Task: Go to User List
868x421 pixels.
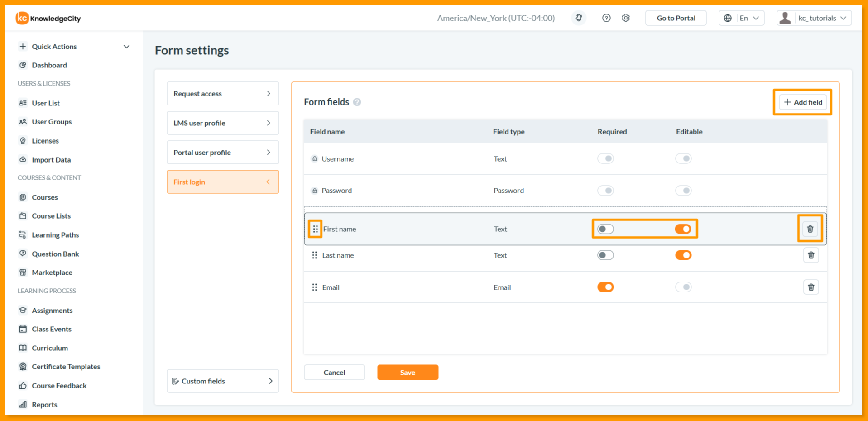Action: tap(46, 103)
